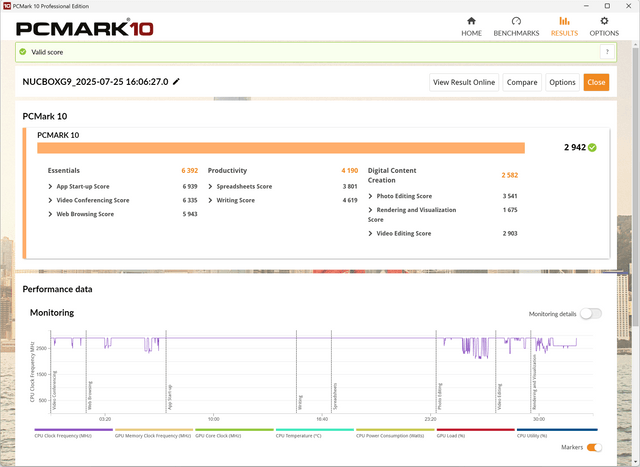Click the orange PCMARK 10 score bar

281,148
